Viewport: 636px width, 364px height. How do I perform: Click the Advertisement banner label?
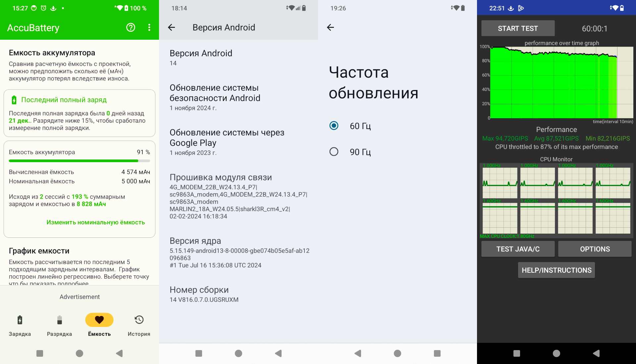(79, 297)
